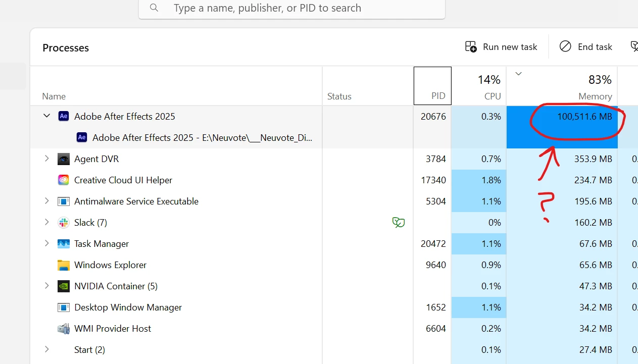Image resolution: width=638 pixels, height=364 pixels.
Task: Select the Adobe After Effects 2025 row name
Action: pos(124,116)
